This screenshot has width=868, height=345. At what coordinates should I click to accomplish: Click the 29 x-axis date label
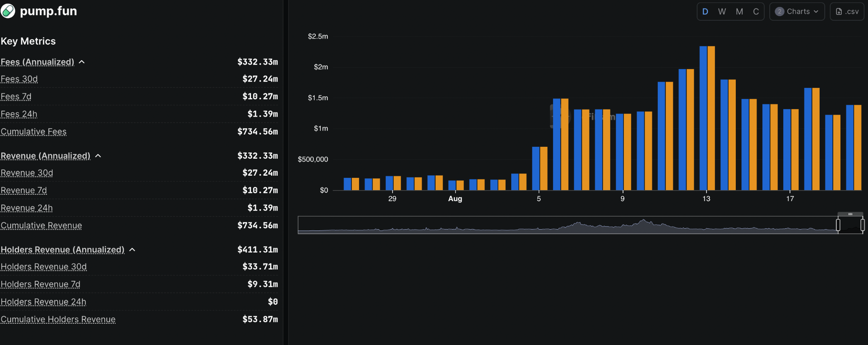pyautogui.click(x=392, y=199)
